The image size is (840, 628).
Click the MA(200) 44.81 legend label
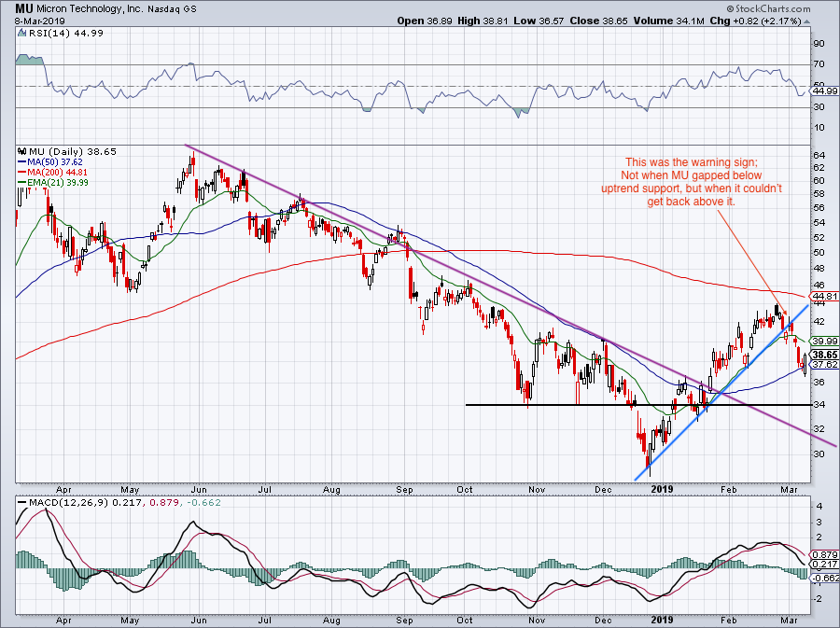point(57,173)
